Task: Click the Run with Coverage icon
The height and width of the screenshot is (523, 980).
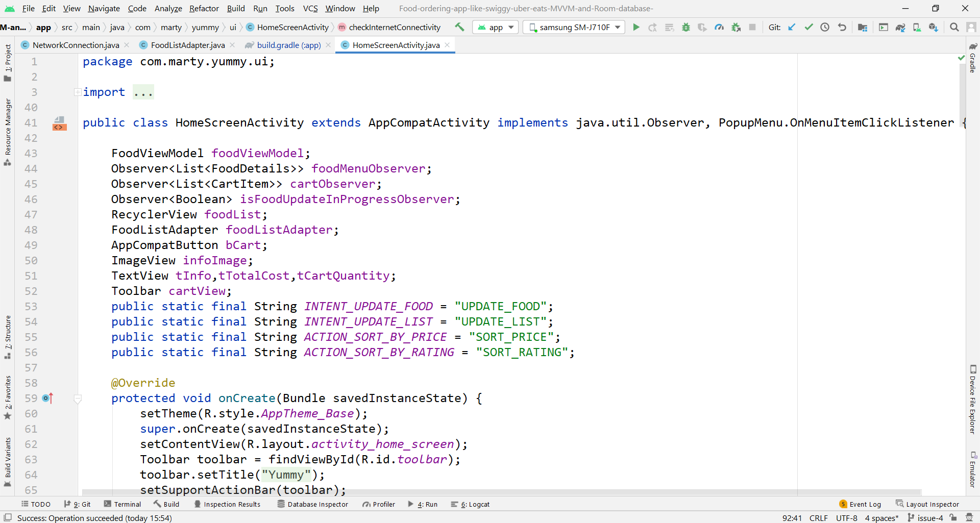Action: 702,27
